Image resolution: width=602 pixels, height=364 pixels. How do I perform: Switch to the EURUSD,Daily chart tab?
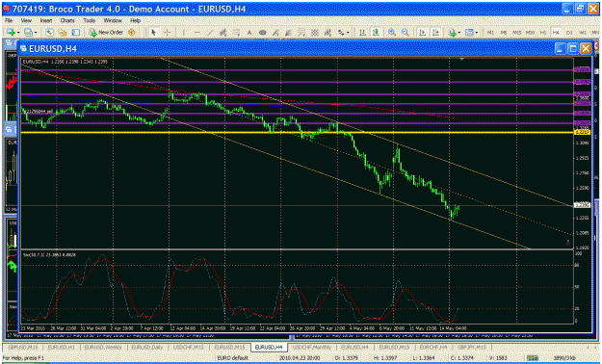tap(147, 347)
